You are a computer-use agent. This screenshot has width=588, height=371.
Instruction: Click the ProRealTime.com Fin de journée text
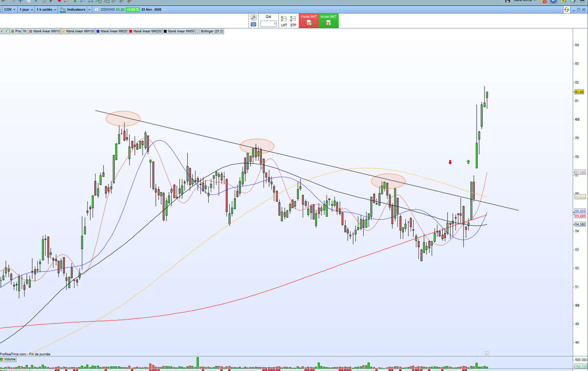pyautogui.click(x=25, y=354)
